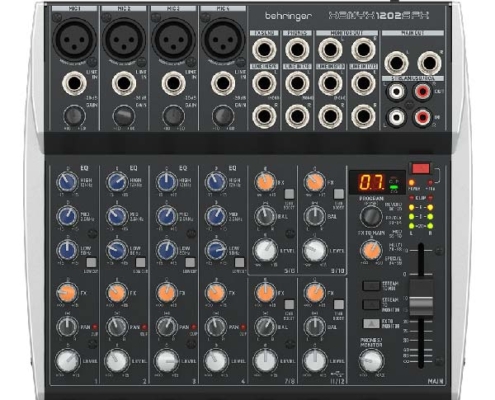Click the PROGRAM selector knob

(x=371, y=216)
